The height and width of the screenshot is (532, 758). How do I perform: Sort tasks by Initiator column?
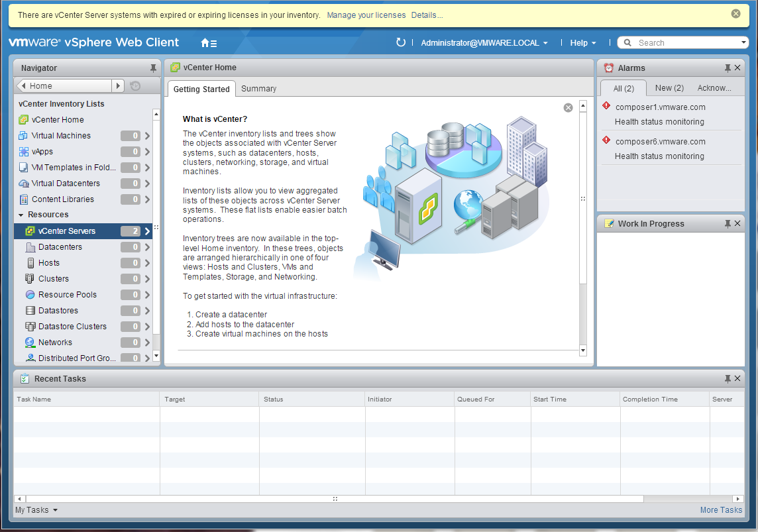coord(409,399)
